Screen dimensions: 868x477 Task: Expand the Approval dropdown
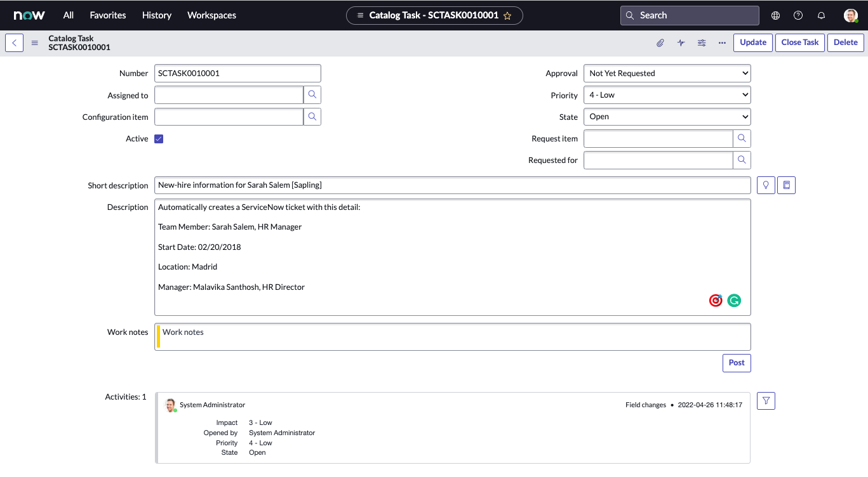point(667,74)
